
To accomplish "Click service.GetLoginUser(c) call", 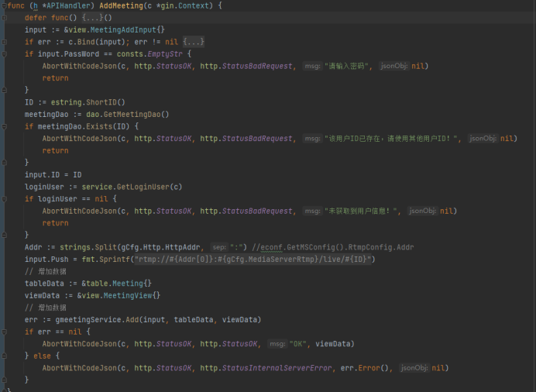I will tap(132, 187).
